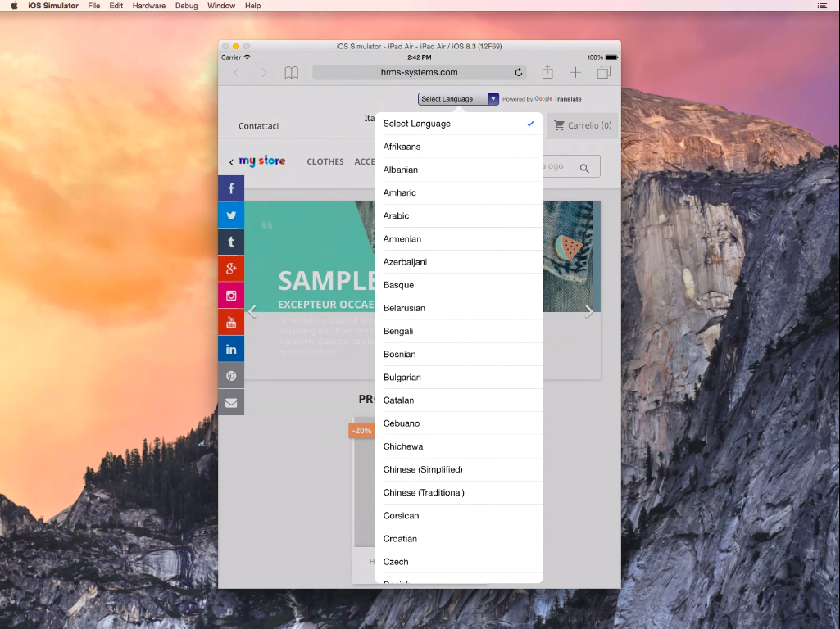Click the Facebook share icon in sidebar

(231, 188)
